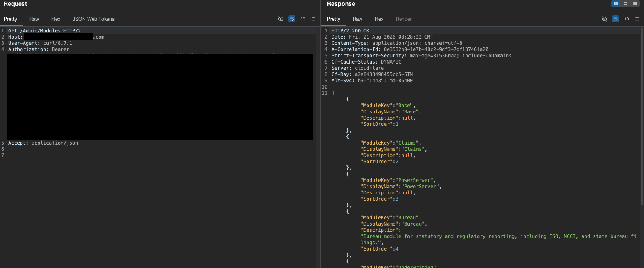The height and width of the screenshot is (268, 644).
Task: Switch to Request Pretty tab
Action: coord(10,19)
